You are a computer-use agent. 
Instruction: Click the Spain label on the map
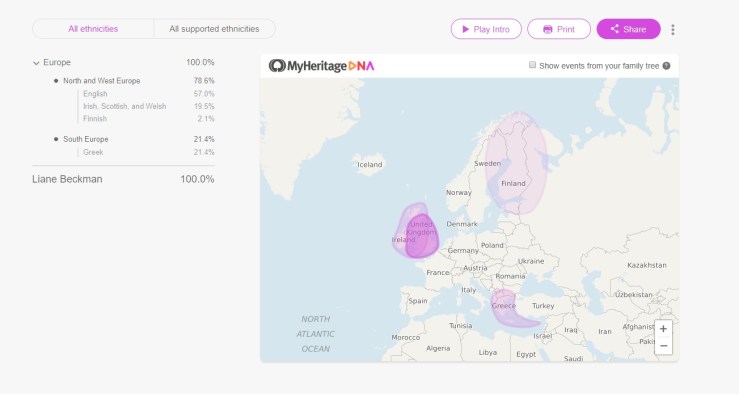tap(418, 301)
